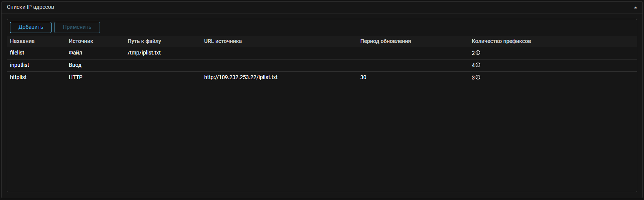Click the info icon for httplist prefixes
Viewport: 644px width, 200px height.
pos(478,78)
